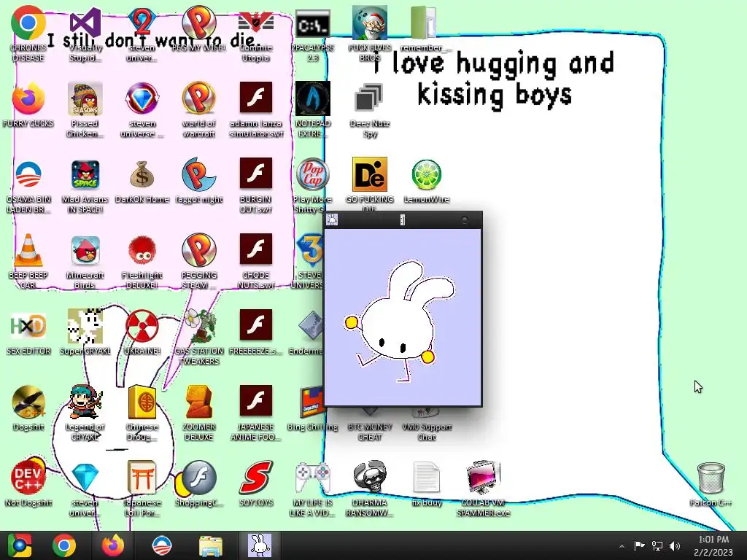The image size is (747, 560).
Task: Open the Start menu from the taskbar
Action: click(x=20, y=545)
